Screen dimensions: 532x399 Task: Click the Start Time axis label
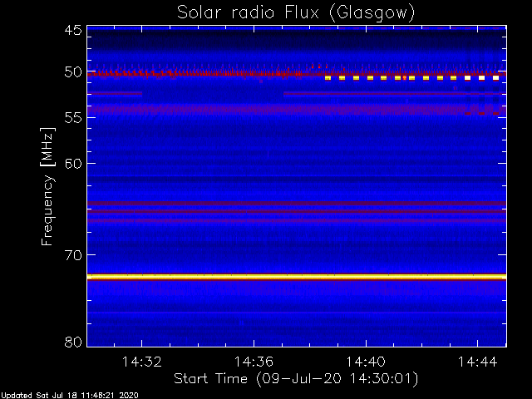pyautogui.click(x=296, y=379)
